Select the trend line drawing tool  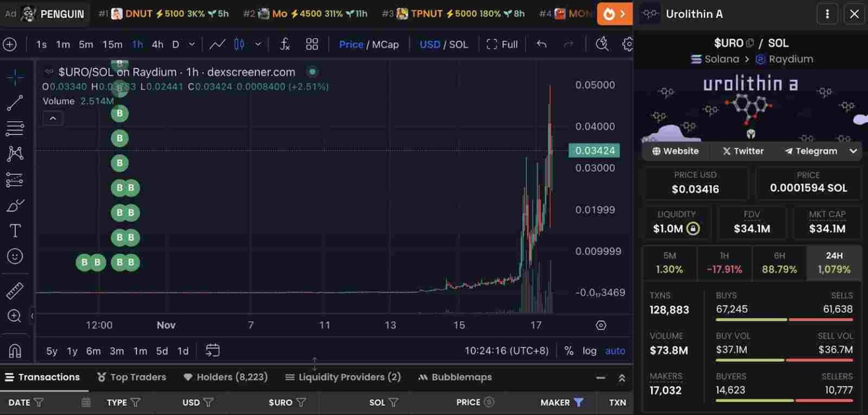pyautogui.click(x=15, y=103)
